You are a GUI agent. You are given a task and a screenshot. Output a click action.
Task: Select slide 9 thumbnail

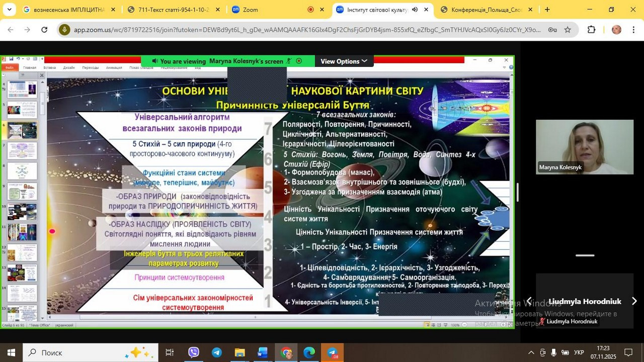pyautogui.click(x=22, y=191)
